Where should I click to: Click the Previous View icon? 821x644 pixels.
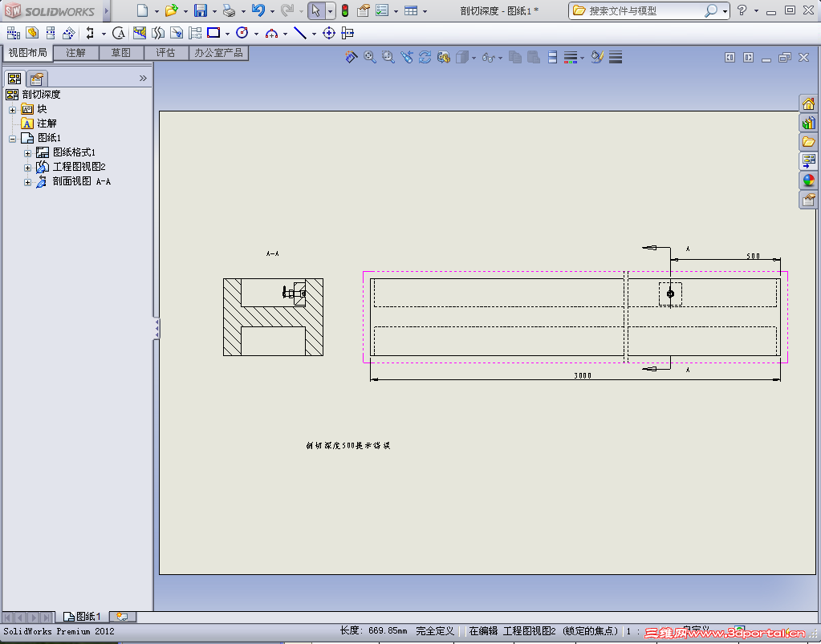(x=406, y=57)
